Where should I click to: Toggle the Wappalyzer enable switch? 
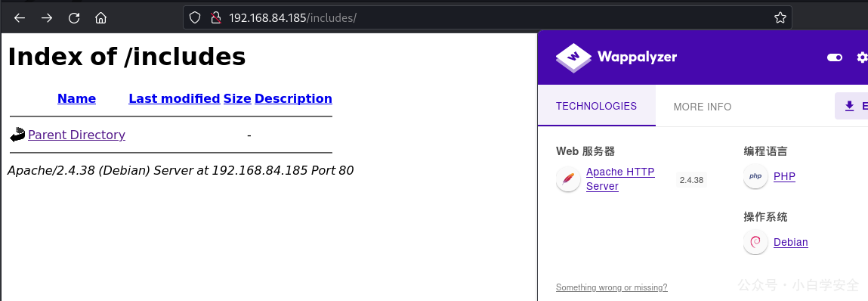click(x=834, y=57)
